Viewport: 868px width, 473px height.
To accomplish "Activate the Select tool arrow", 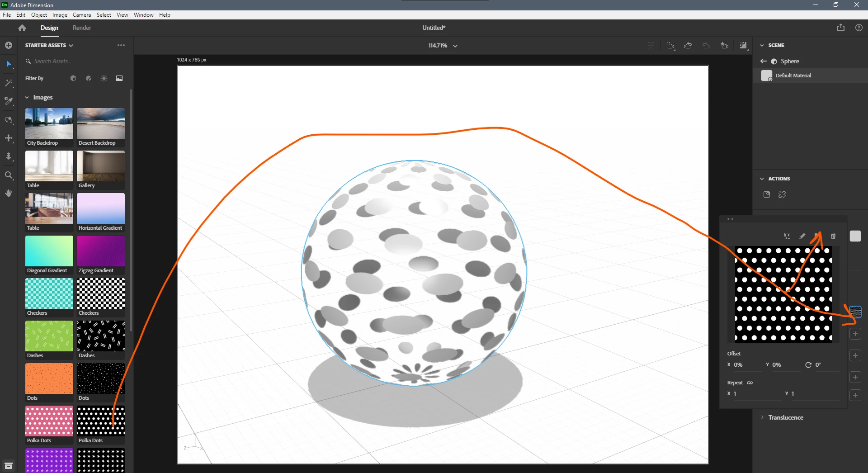I will tap(9, 64).
